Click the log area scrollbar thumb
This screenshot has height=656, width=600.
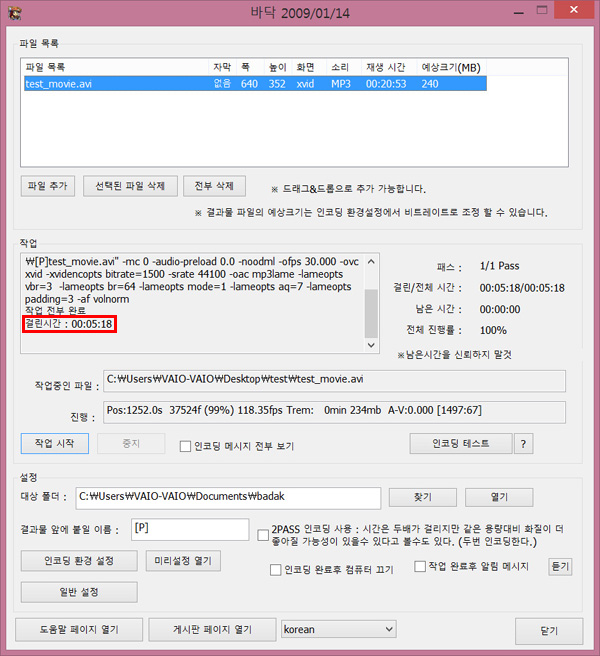(x=371, y=313)
